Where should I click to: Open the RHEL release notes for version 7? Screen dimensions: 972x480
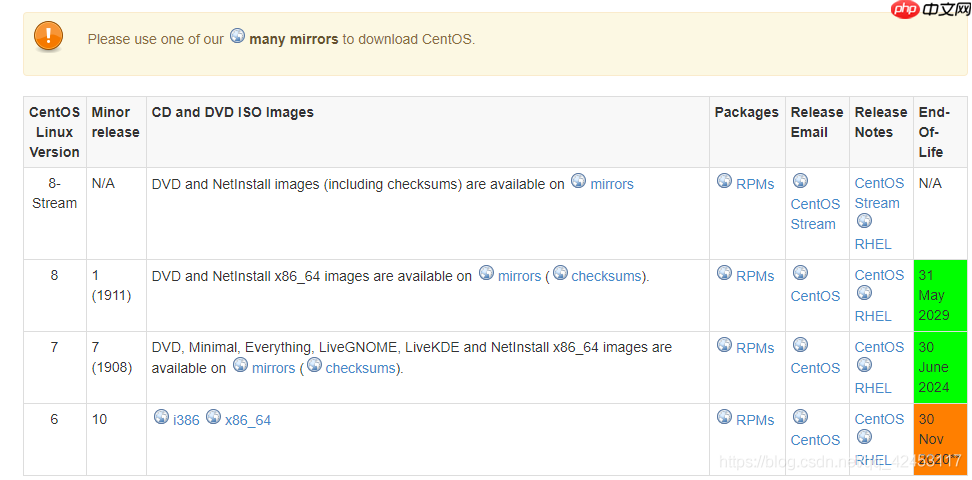point(872,388)
